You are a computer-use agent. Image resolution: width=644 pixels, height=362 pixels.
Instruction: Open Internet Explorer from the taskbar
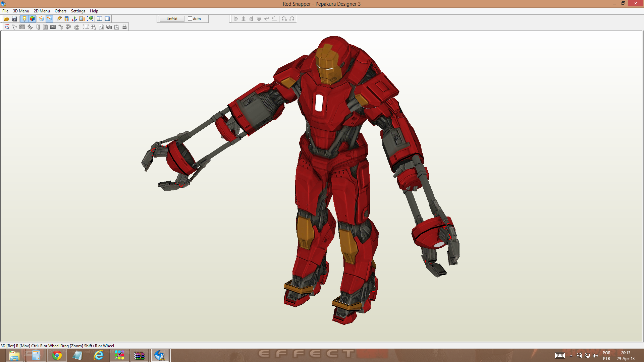[x=99, y=355]
